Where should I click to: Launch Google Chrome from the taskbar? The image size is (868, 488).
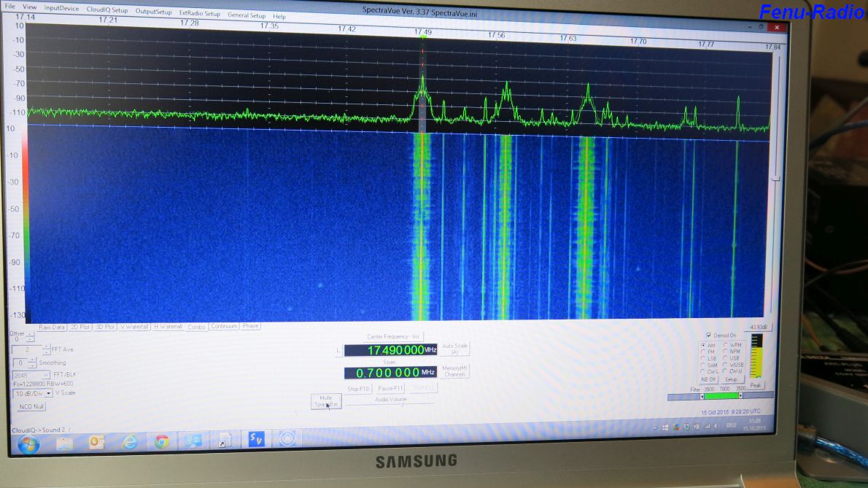pos(161,441)
